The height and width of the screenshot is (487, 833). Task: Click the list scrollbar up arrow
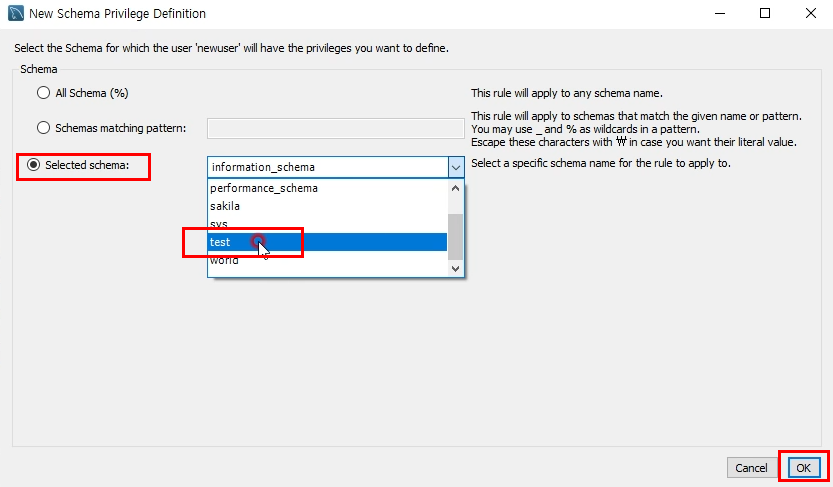click(455, 188)
